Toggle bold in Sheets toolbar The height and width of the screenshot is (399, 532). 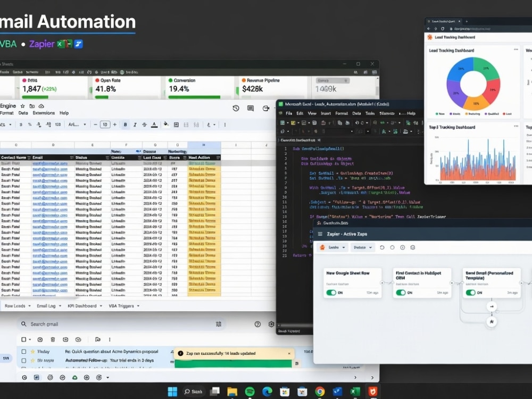pyautogui.click(x=125, y=125)
